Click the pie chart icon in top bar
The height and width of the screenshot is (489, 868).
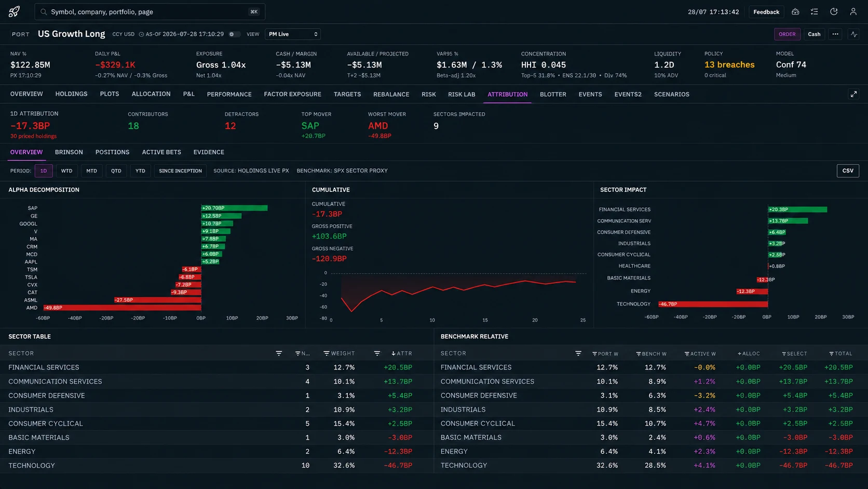834,11
